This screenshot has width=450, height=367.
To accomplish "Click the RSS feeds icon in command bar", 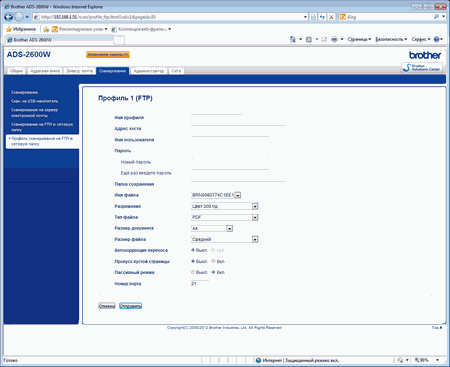I will coord(309,39).
